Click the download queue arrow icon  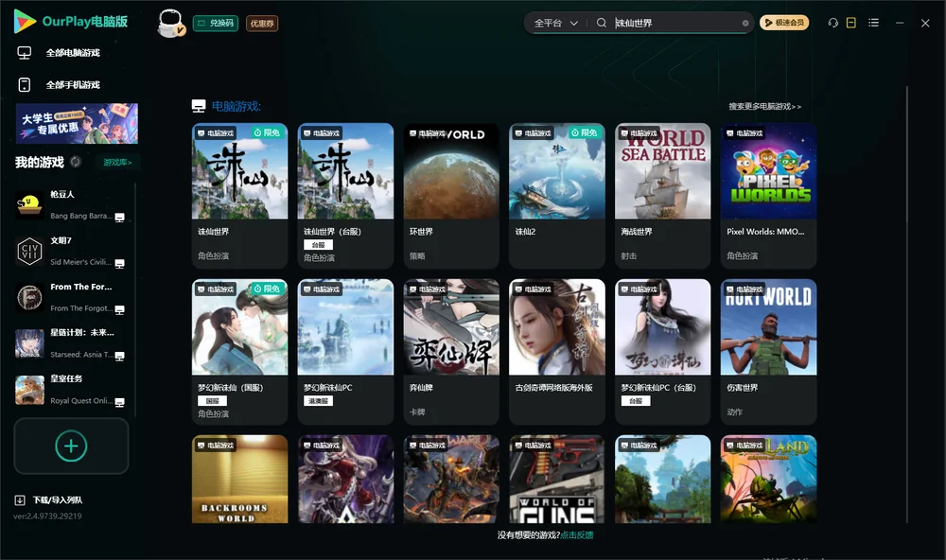click(19, 500)
